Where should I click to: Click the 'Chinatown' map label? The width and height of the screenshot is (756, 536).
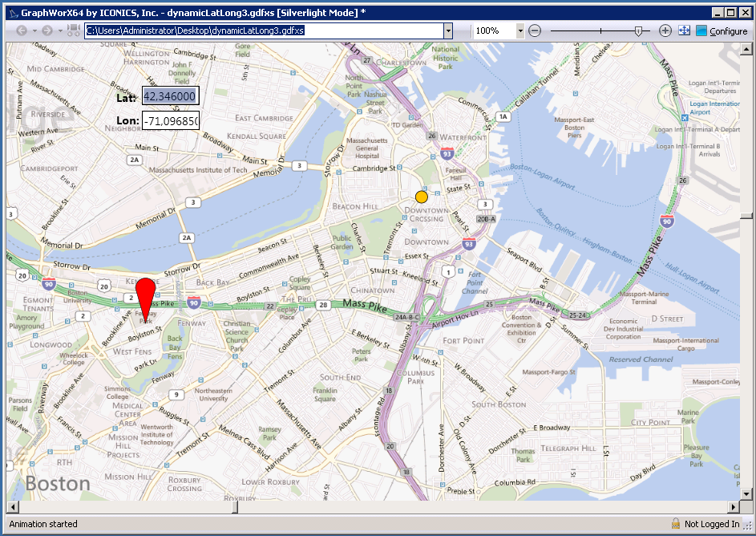click(373, 290)
